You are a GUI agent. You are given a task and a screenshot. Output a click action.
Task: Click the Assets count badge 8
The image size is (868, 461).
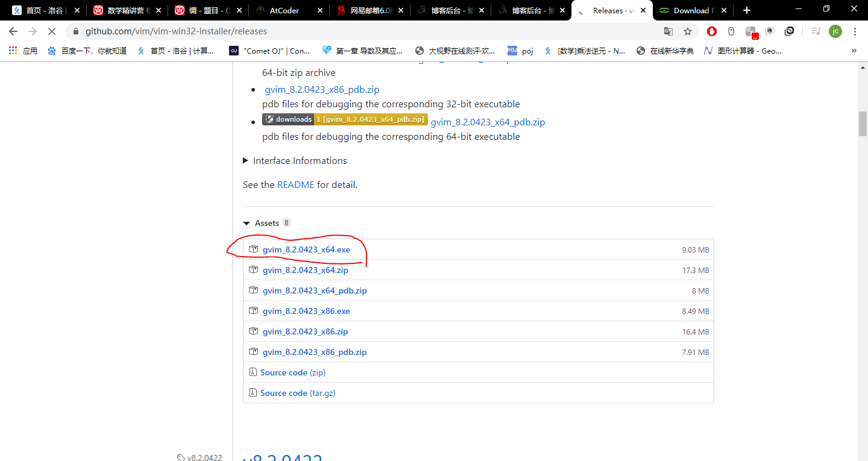tap(286, 223)
